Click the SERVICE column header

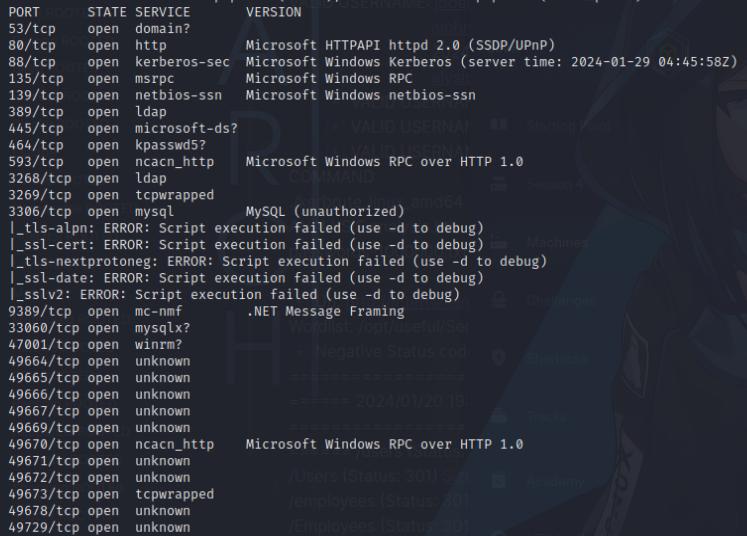point(162,12)
